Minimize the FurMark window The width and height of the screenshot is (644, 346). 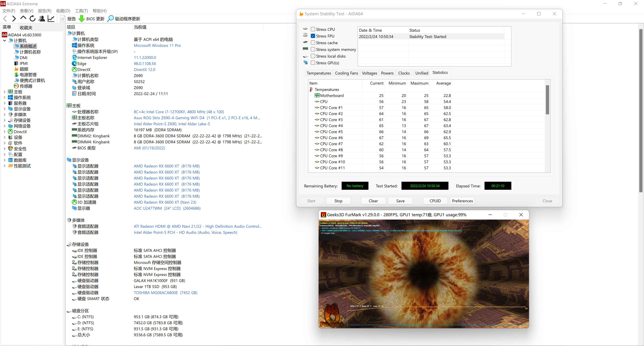[x=490, y=215]
